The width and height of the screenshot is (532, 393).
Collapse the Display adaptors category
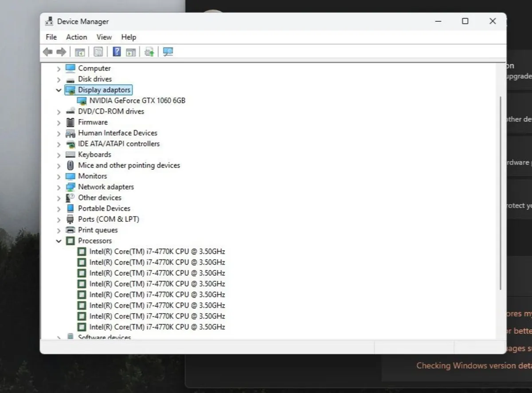point(59,90)
